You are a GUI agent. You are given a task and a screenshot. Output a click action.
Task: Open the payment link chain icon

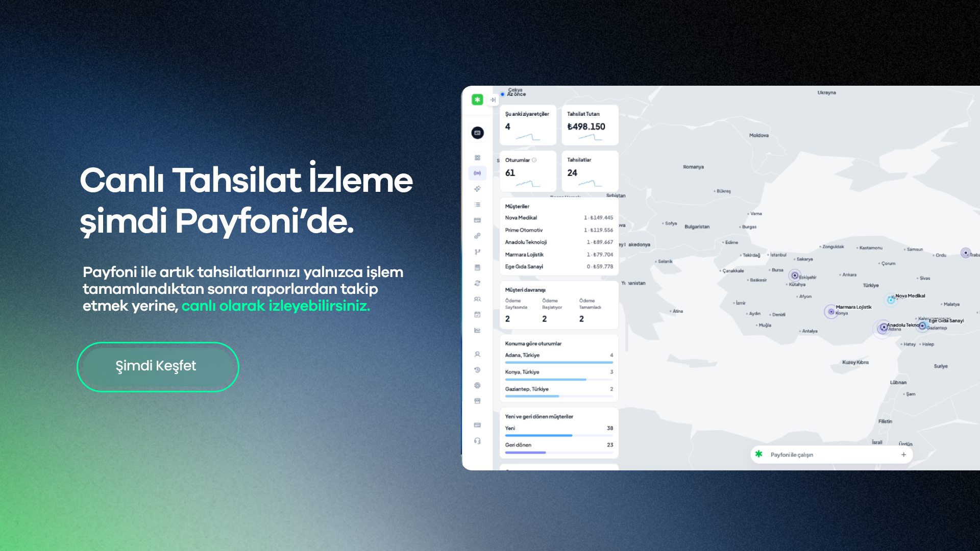[x=477, y=236]
